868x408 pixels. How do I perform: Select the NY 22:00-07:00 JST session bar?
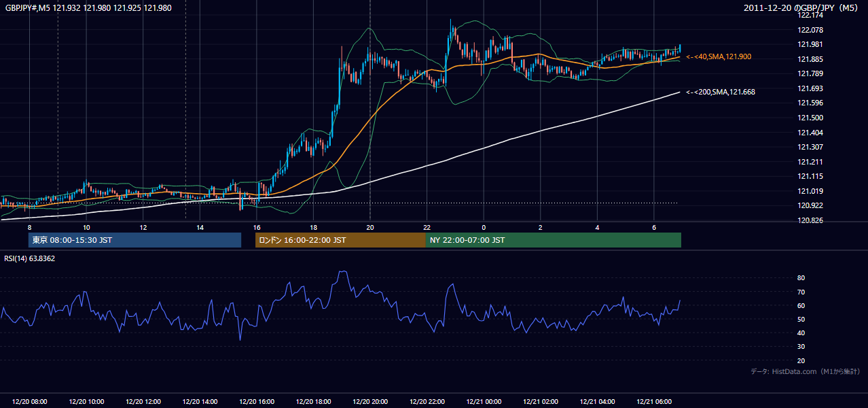(x=554, y=240)
